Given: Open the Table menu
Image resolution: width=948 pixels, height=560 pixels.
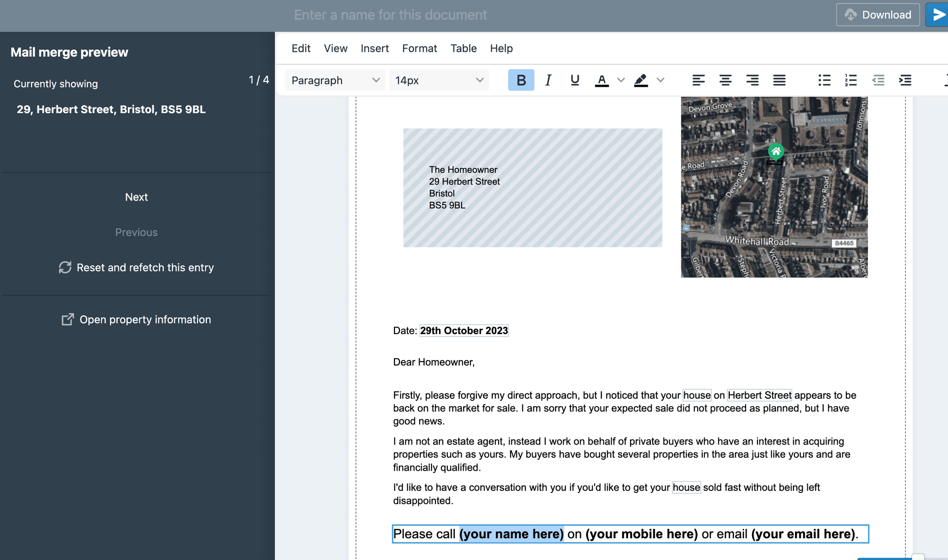Looking at the screenshot, I should pyautogui.click(x=463, y=48).
